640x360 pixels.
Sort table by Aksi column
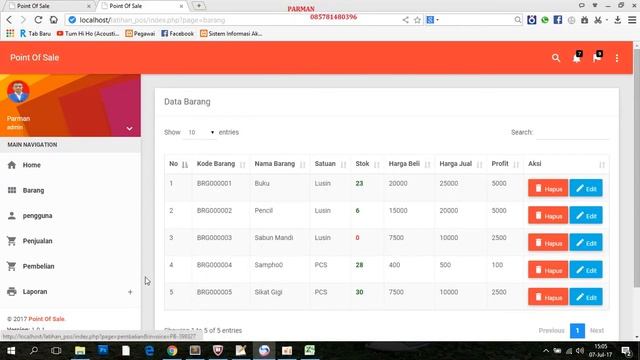[x=566, y=164]
